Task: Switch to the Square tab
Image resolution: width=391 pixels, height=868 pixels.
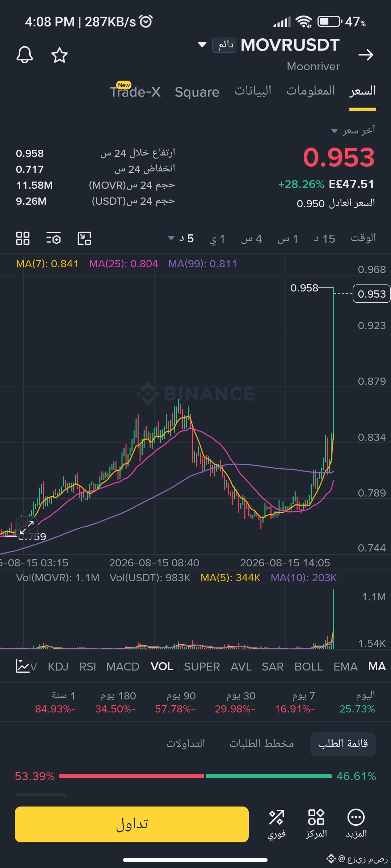Action: pyautogui.click(x=197, y=92)
